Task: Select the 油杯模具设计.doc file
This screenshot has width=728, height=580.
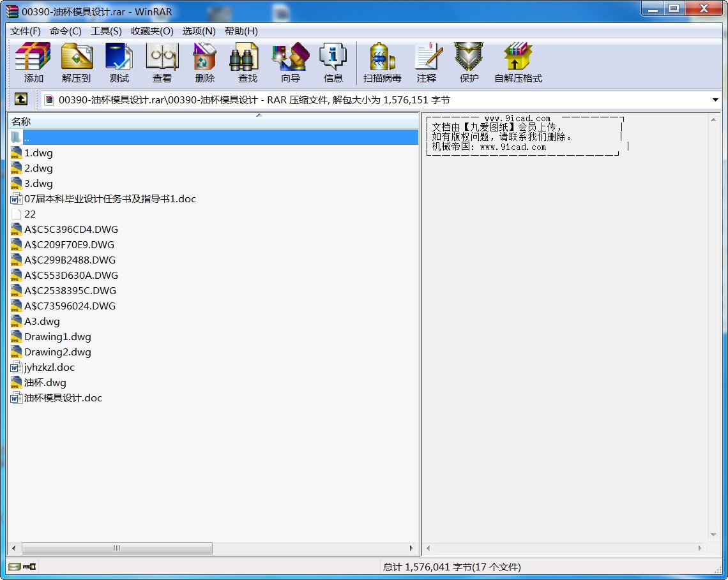Action: tap(63, 398)
